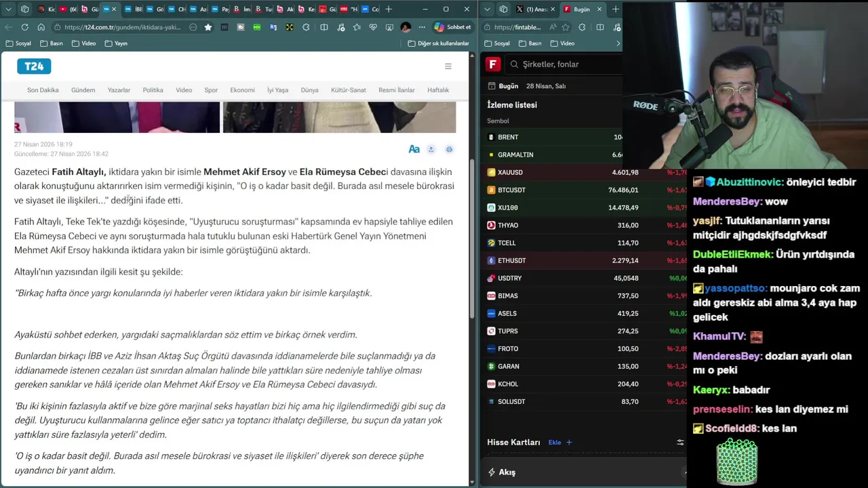Viewport: 868px width, 488px height.
Task: Open Settings and more menu in left browser
Action: (x=422, y=27)
